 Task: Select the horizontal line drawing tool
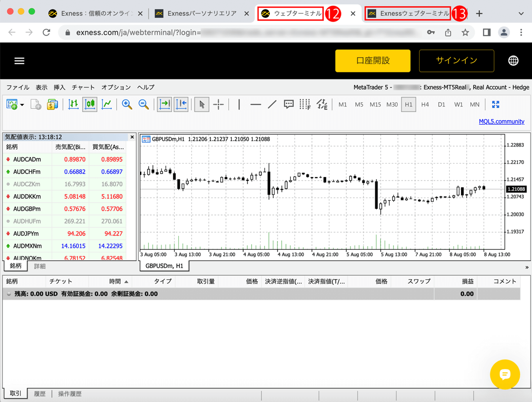tap(255, 104)
